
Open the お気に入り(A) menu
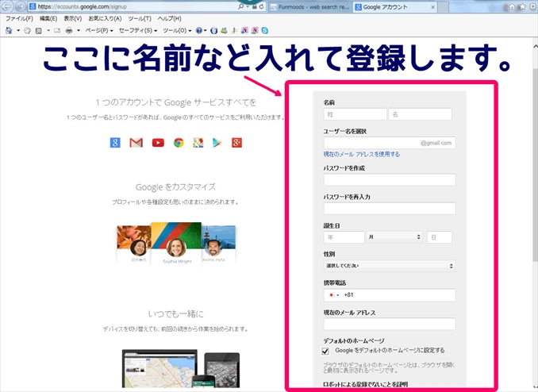(x=105, y=18)
